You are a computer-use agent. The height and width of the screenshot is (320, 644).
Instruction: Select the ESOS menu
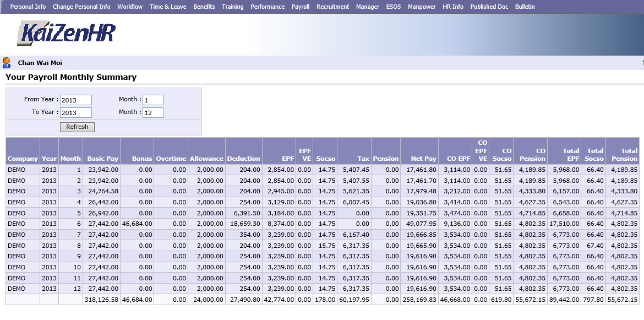point(393,7)
